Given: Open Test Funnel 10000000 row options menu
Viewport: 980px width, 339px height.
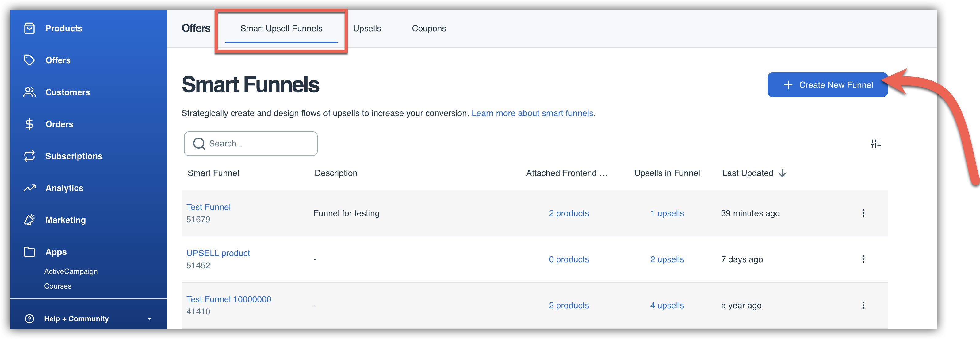Looking at the screenshot, I should 863,305.
